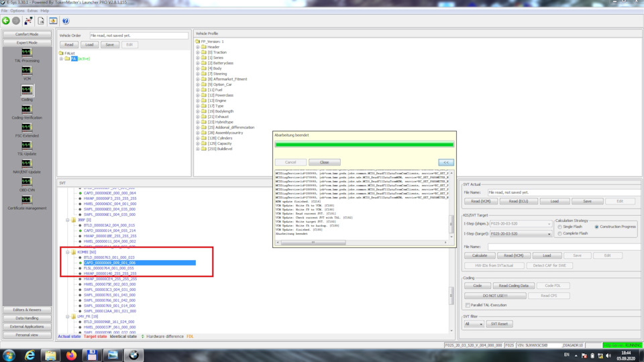
Task: Click the SVT Reset button
Action: pos(499,324)
